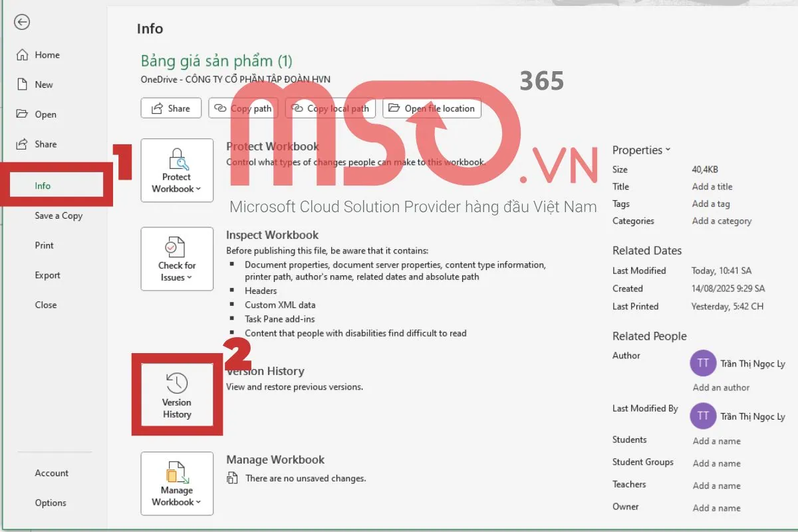The width and height of the screenshot is (798, 532).
Task: Click the Home icon in sidebar
Action: coord(23,55)
